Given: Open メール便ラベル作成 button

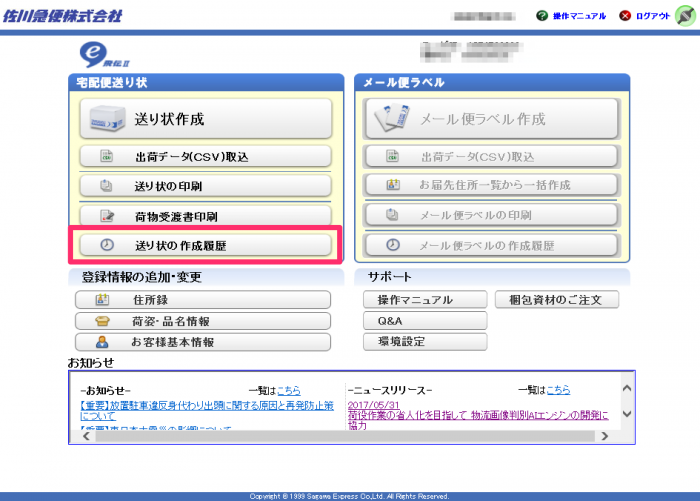Looking at the screenshot, I should 492,119.
